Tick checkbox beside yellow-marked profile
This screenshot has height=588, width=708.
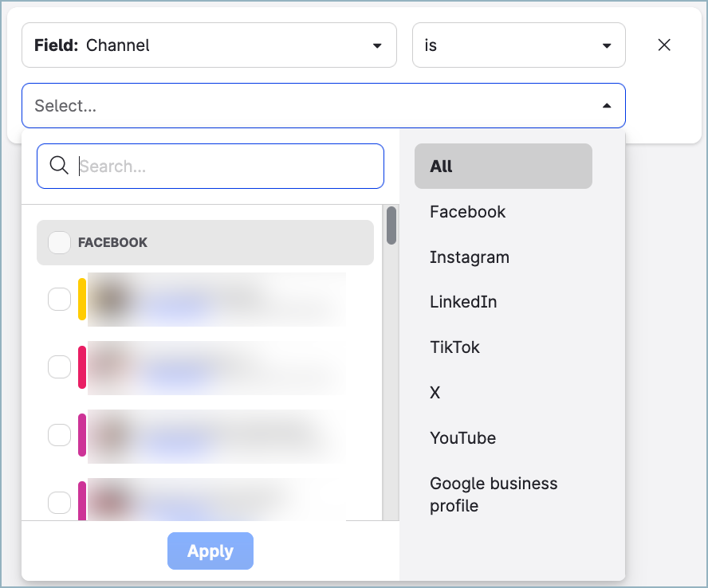[60, 299]
